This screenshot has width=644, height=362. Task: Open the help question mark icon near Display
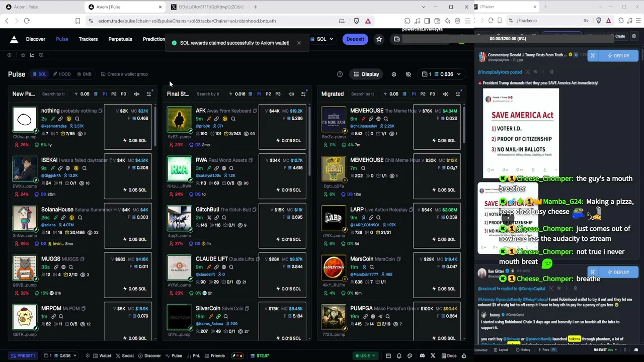point(340,74)
